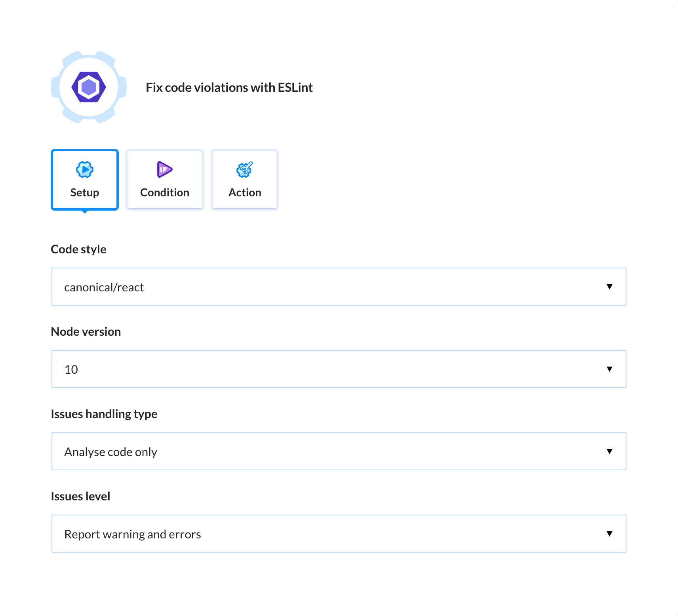Click the field showing Node version 10
678x616 pixels.
(x=277, y=369)
